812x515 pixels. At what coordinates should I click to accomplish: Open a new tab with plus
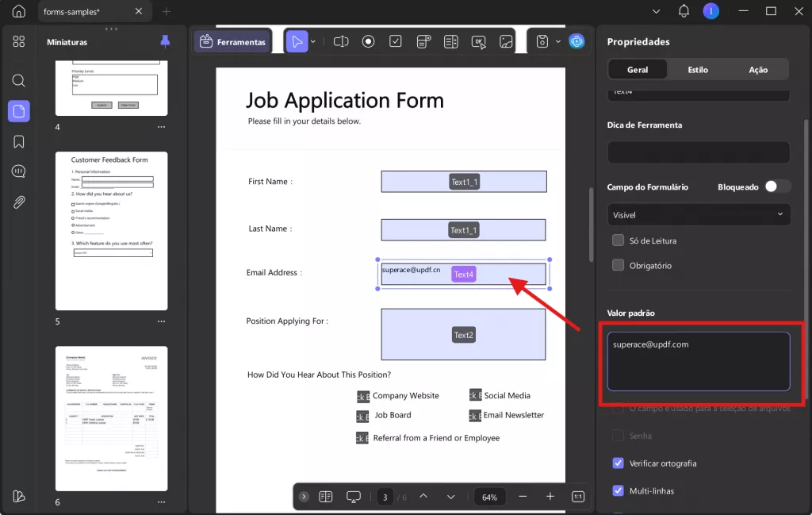(167, 11)
